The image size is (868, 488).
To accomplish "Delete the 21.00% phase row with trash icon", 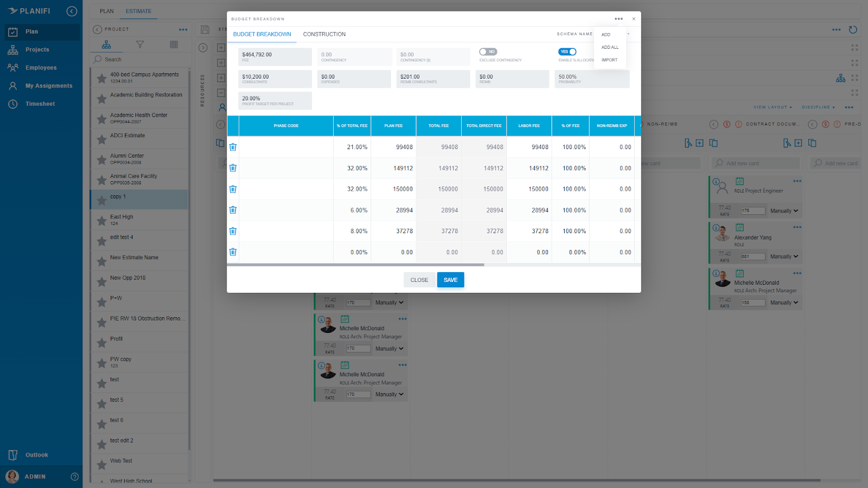I will click(x=233, y=147).
